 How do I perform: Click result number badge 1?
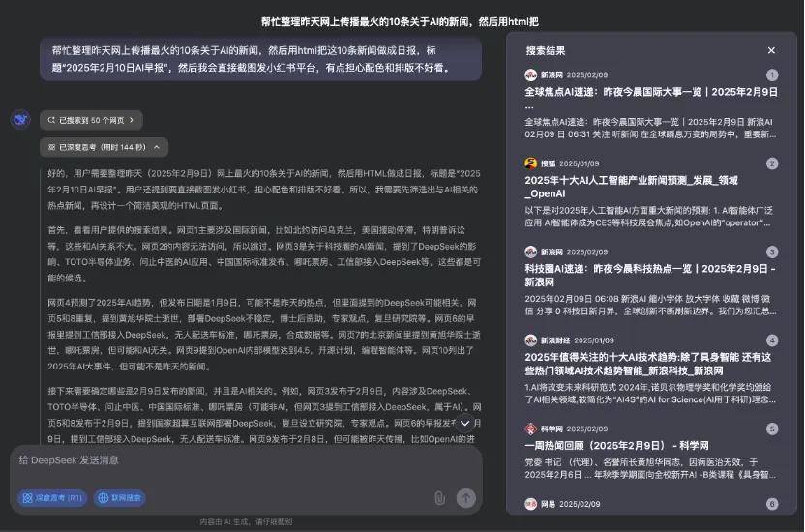[x=772, y=74]
